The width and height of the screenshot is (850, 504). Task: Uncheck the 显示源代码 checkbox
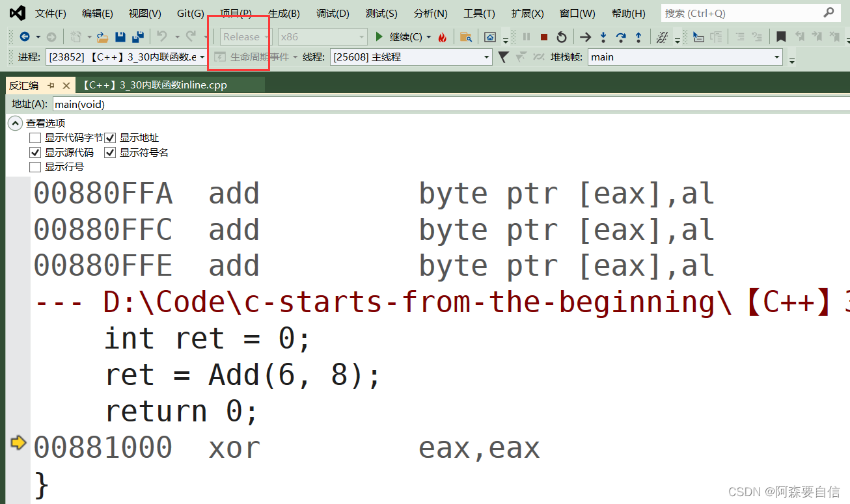tap(34, 152)
